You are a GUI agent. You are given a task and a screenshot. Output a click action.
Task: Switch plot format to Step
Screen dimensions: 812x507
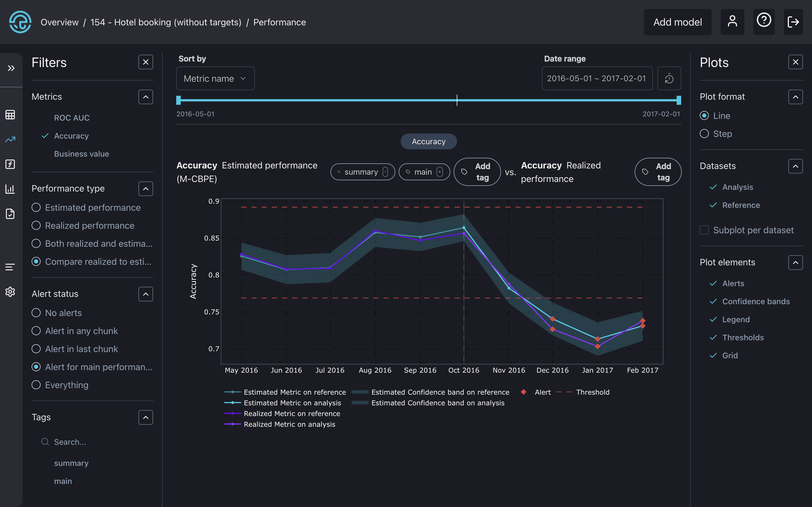704,134
